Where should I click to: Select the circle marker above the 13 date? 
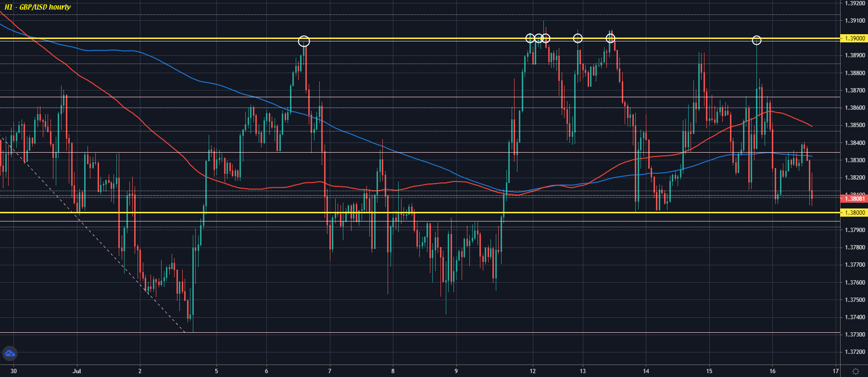[578, 39]
